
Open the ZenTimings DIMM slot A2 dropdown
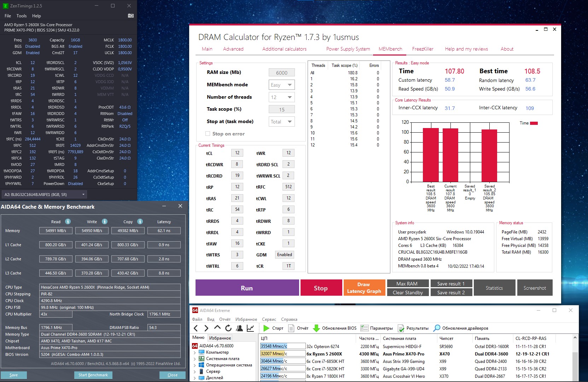tap(45, 195)
